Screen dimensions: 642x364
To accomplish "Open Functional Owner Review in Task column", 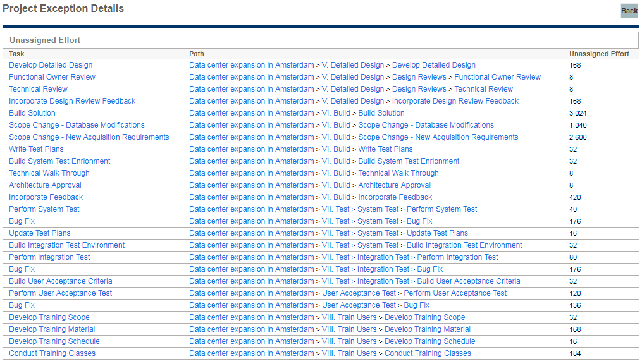I will (52, 77).
